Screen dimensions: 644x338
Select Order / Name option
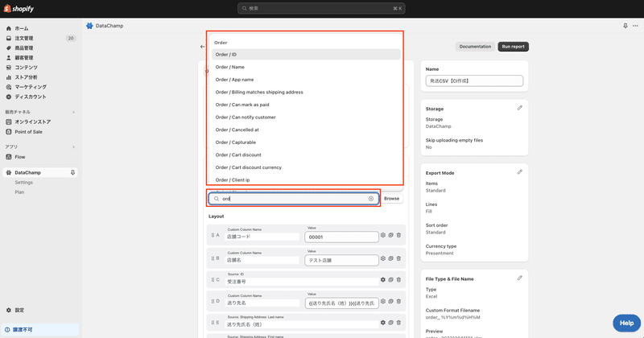(306, 67)
